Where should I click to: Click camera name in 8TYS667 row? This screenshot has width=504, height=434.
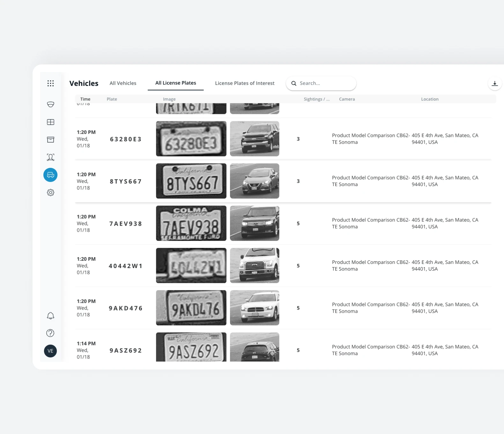tap(371, 181)
